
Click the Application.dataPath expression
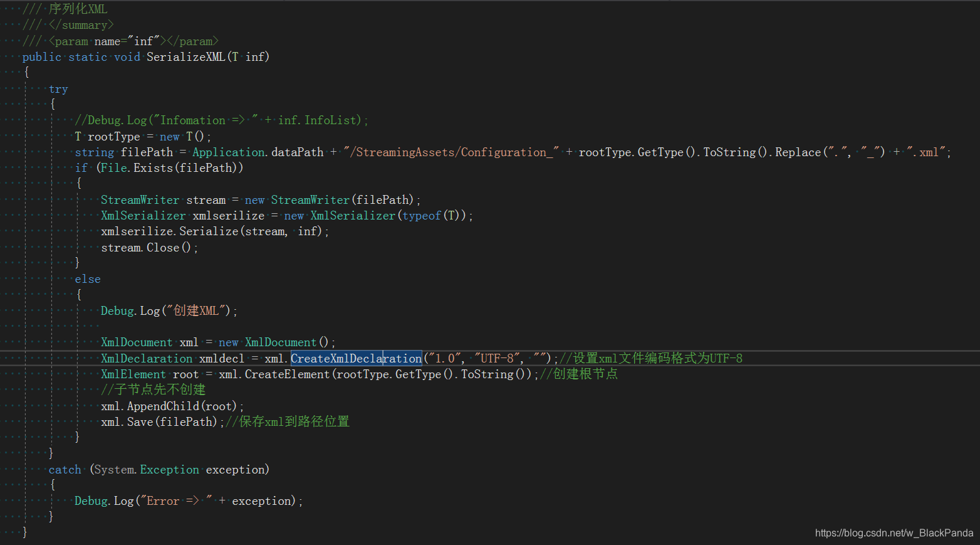coord(258,152)
